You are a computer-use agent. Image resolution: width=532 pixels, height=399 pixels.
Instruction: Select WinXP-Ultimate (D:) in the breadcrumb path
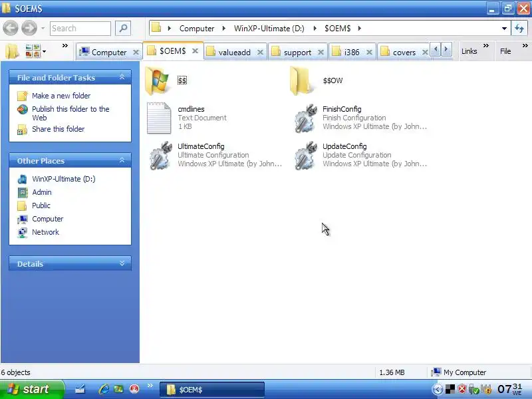(x=269, y=29)
